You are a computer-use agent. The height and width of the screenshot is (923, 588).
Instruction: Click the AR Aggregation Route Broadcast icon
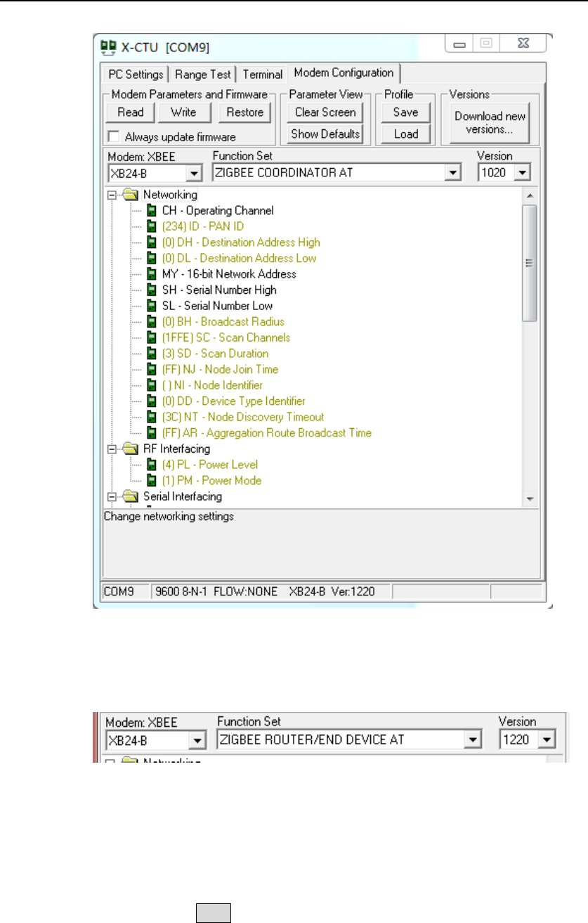click(x=151, y=433)
